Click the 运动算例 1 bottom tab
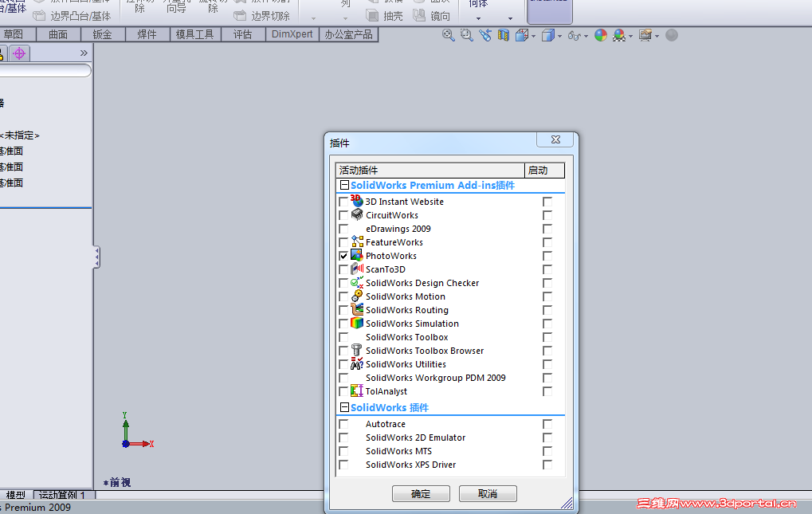The image size is (812, 514). click(63, 495)
